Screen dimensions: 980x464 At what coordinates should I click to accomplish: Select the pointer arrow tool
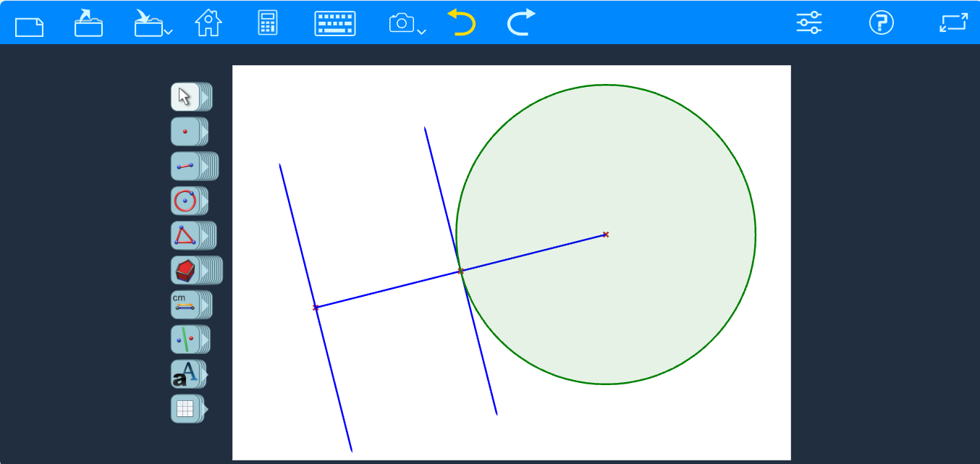click(185, 96)
